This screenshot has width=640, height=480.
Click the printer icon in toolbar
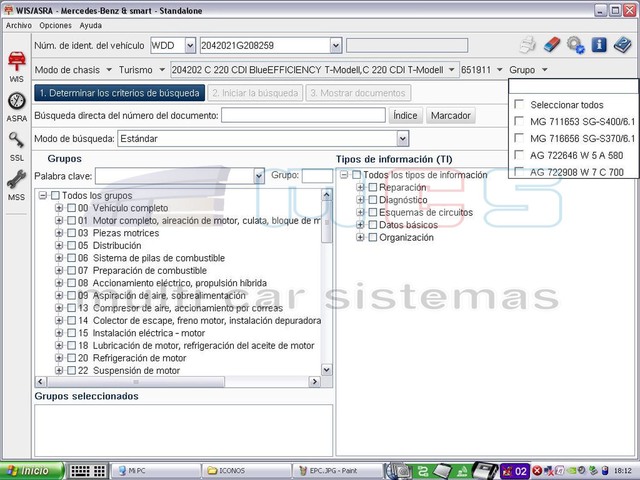pyautogui.click(x=528, y=45)
